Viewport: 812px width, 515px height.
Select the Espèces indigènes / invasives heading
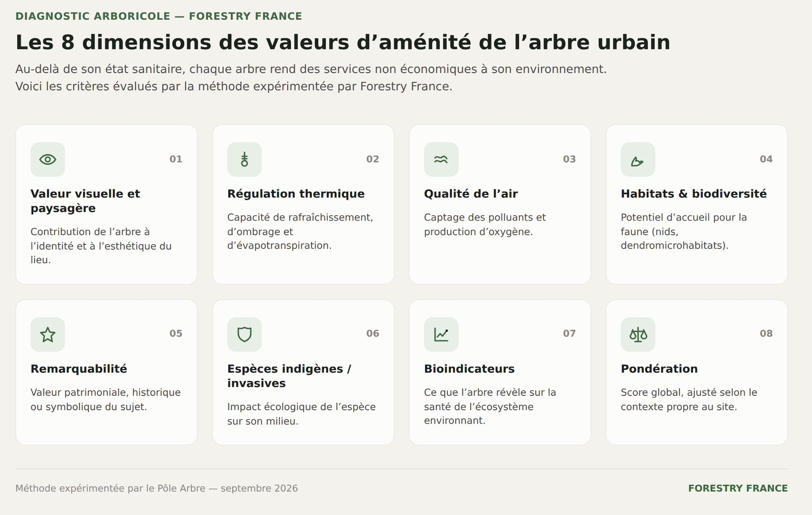click(x=289, y=376)
